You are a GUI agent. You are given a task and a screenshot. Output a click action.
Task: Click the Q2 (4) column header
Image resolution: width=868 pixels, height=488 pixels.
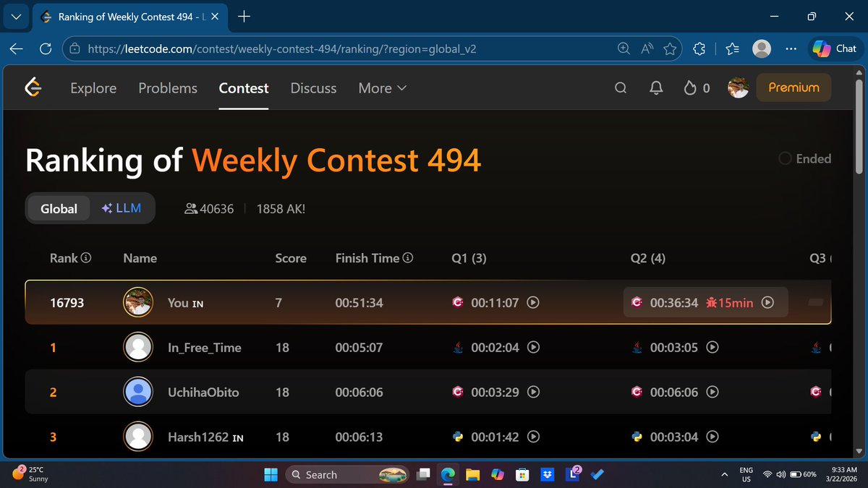(647, 258)
